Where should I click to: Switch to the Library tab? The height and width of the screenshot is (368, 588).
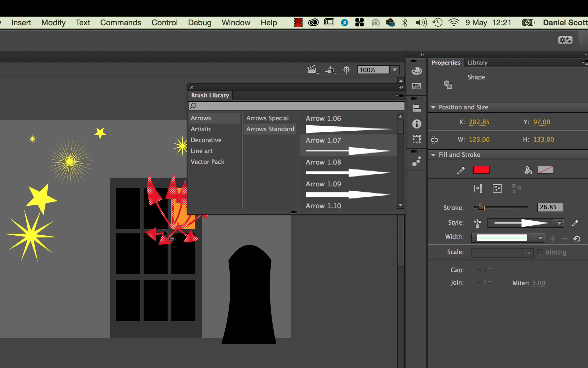coord(478,63)
